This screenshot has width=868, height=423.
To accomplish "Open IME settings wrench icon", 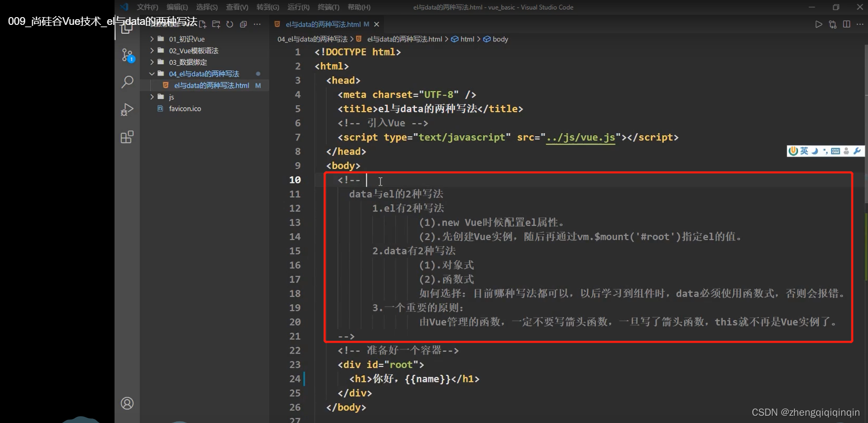I will click(857, 151).
